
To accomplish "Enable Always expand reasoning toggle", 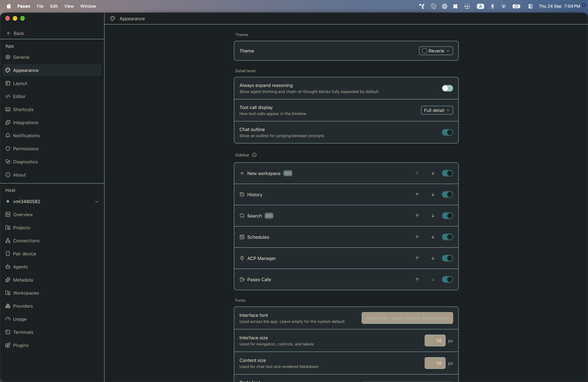I will coord(447,88).
